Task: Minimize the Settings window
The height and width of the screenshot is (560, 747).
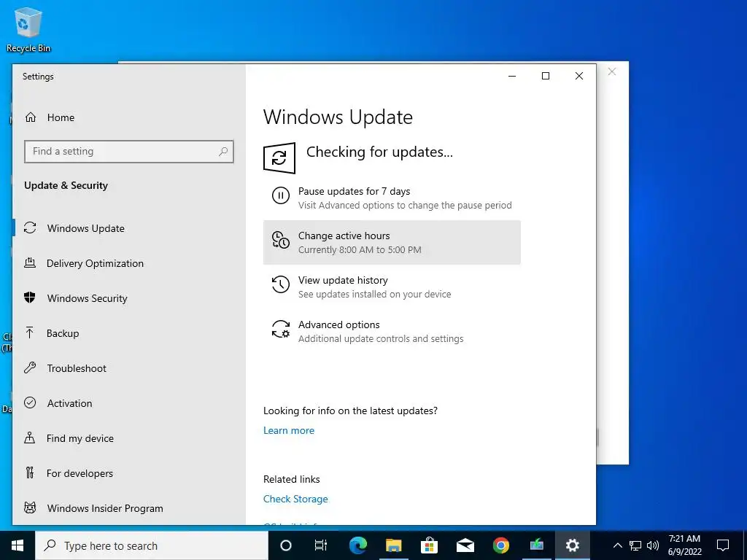Action: pyautogui.click(x=512, y=76)
